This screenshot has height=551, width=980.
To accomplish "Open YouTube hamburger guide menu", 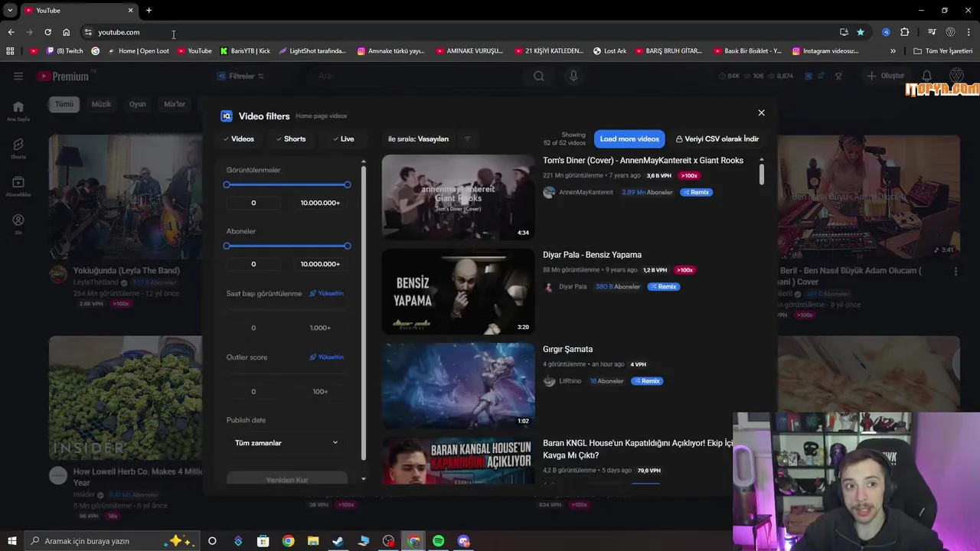I will point(18,76).
